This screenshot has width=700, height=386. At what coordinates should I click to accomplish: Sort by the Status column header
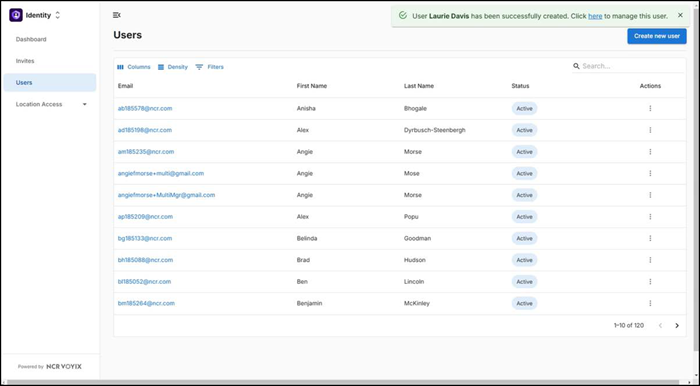point(520,86)
